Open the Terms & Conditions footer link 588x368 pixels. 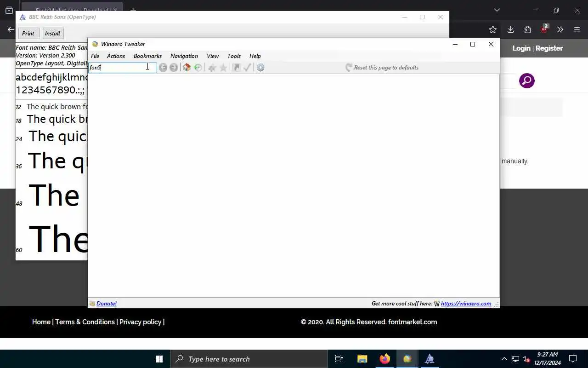pos(85,322)
